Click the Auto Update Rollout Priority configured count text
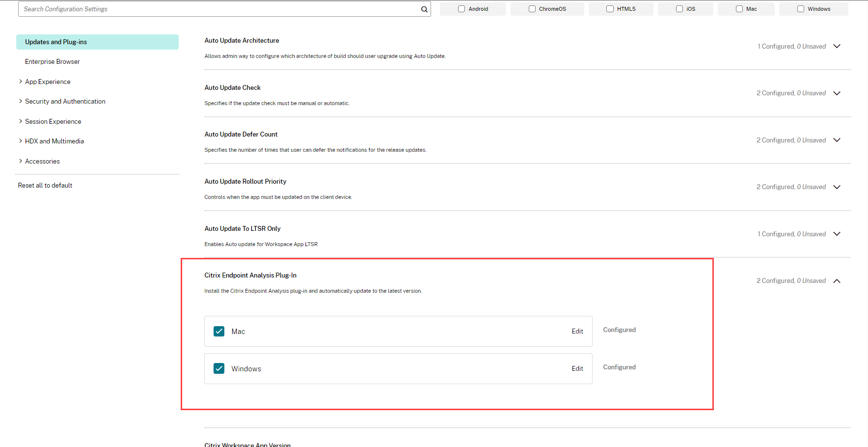The image size is (868, 447). pyautogui.click(x=791, y=187)
